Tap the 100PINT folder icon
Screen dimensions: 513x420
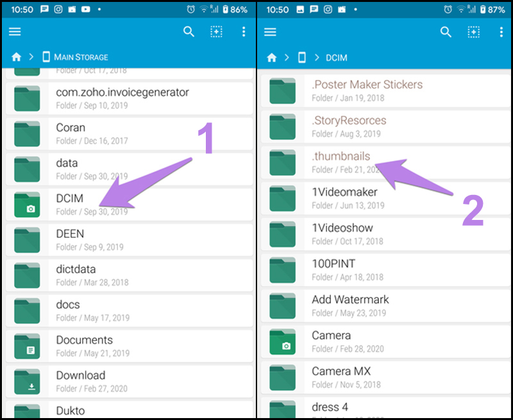click(282, 271)
